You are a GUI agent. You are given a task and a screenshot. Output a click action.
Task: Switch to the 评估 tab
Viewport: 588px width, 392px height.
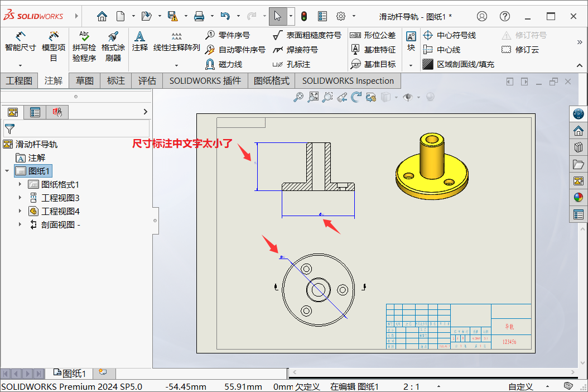pyautogui.click(x=147, y=81)
